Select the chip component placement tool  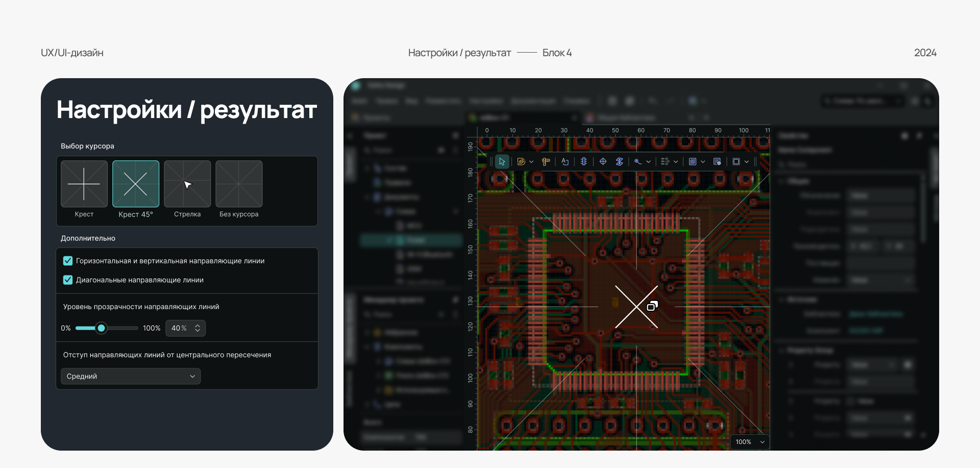(584, 161)
